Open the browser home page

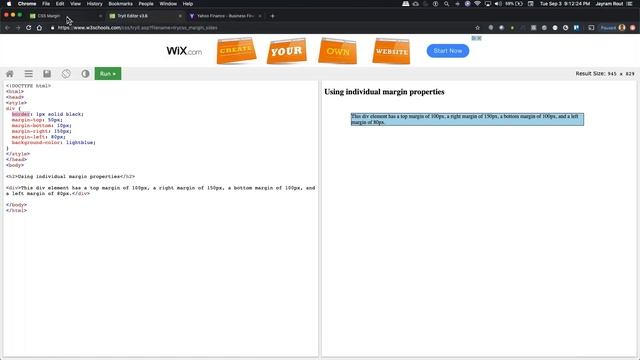39,28
